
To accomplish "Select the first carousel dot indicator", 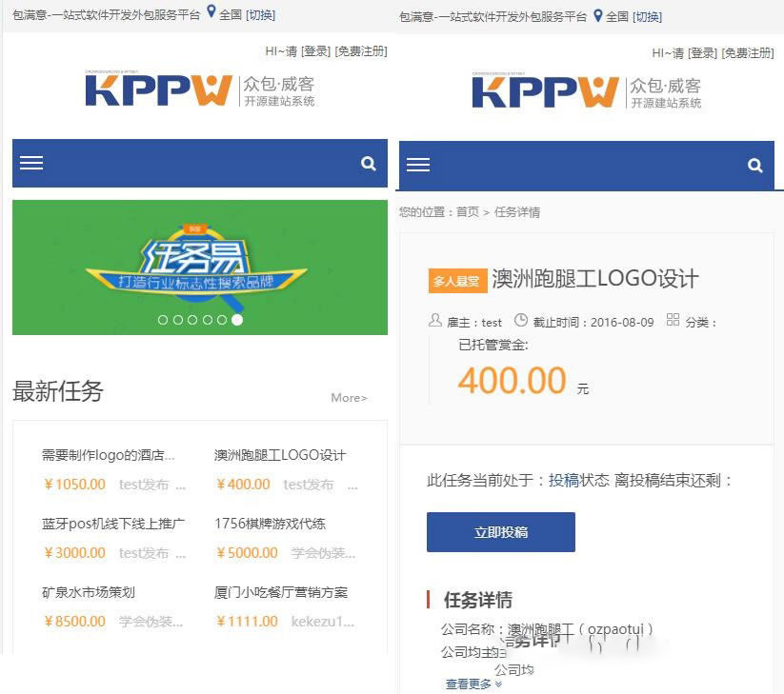I will [163, 320].
